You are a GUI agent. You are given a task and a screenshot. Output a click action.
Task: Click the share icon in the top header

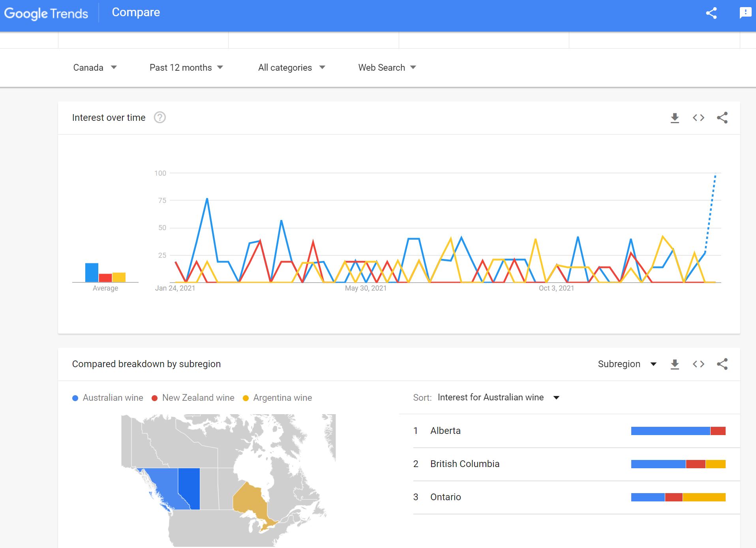pos(711,13)
